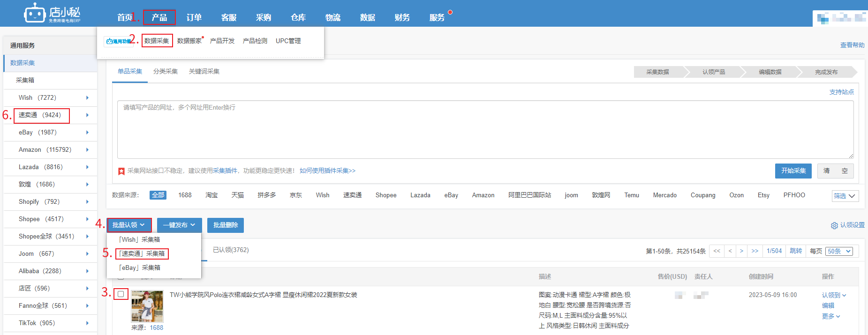Expand the Wish (7272) sidebar arrow
Viewport: 868px width, 335px height.
pyautogui.click(x=87, y=97)
